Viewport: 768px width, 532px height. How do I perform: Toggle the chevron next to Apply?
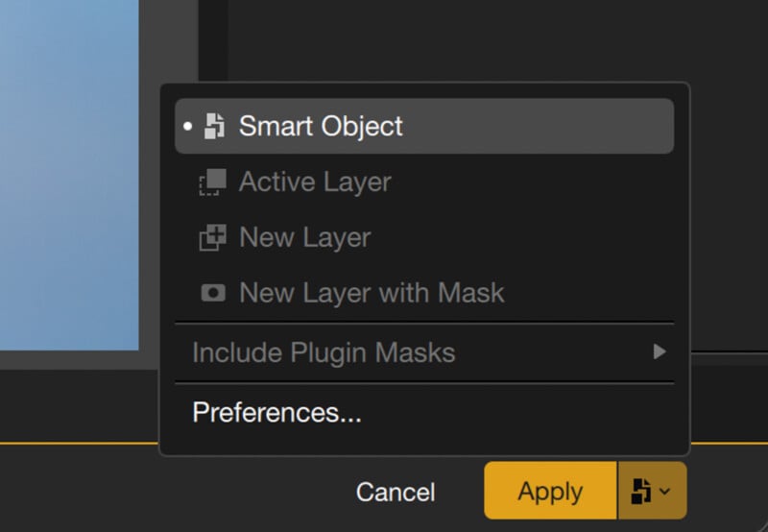(x=665, y=492)
